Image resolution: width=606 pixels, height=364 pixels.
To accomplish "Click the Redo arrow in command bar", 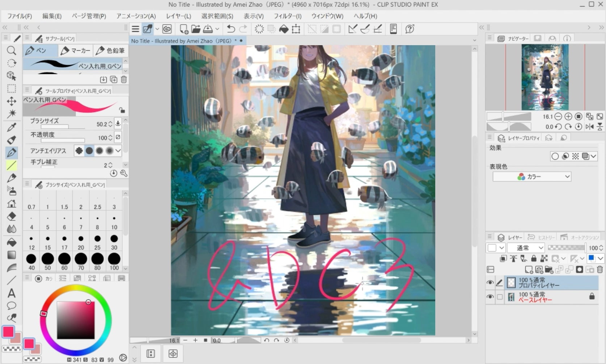I will coord(243,29).
